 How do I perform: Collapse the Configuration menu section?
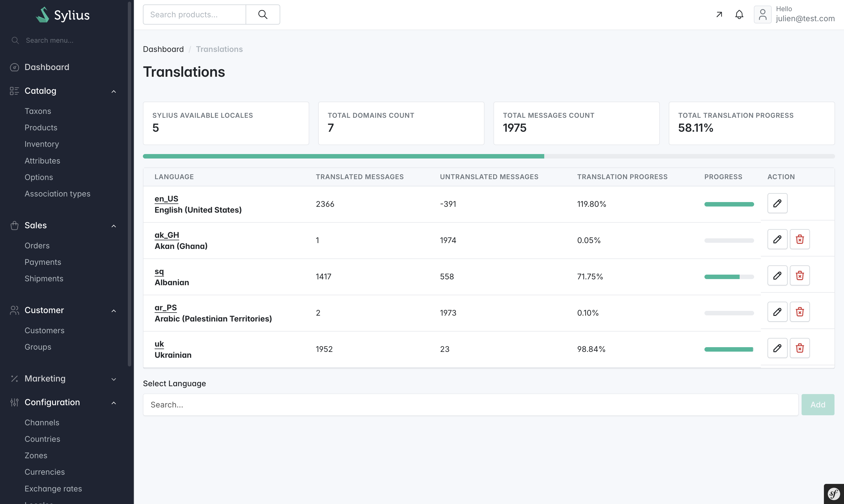click(x=114, y=403)
